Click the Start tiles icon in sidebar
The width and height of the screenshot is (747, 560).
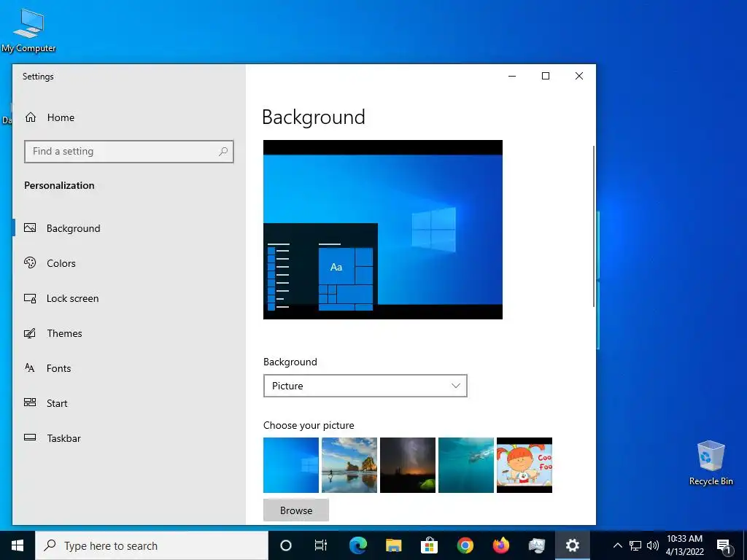point(30,402)
